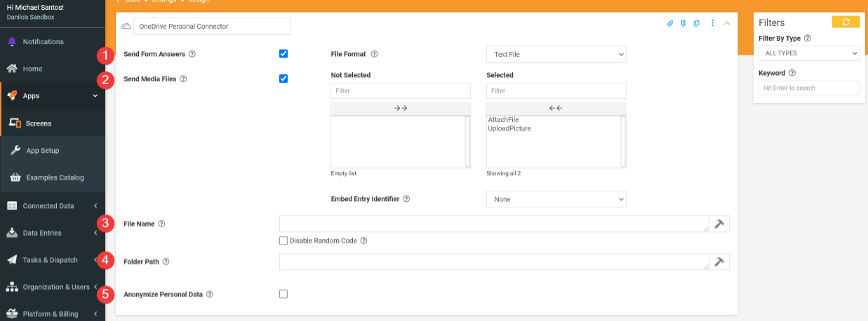Image resolution: width=868 pixels, height=321 pixels.
Task: Expand Platform & Billing sidebar chevron
Action: tap(95, 314)
